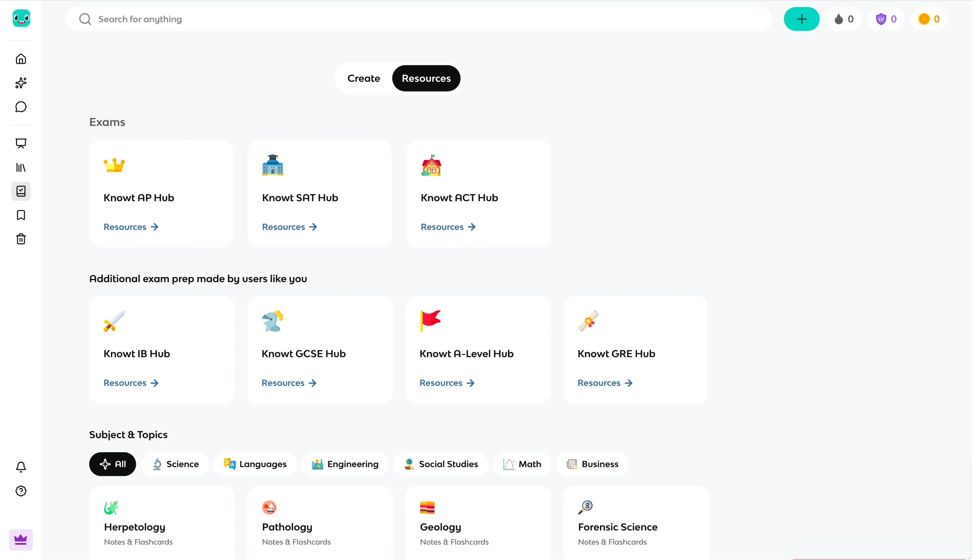Click the GCSE Hub knight helmet icon
This screenshot has height=560, width=972.
click(x=273, y=321)
